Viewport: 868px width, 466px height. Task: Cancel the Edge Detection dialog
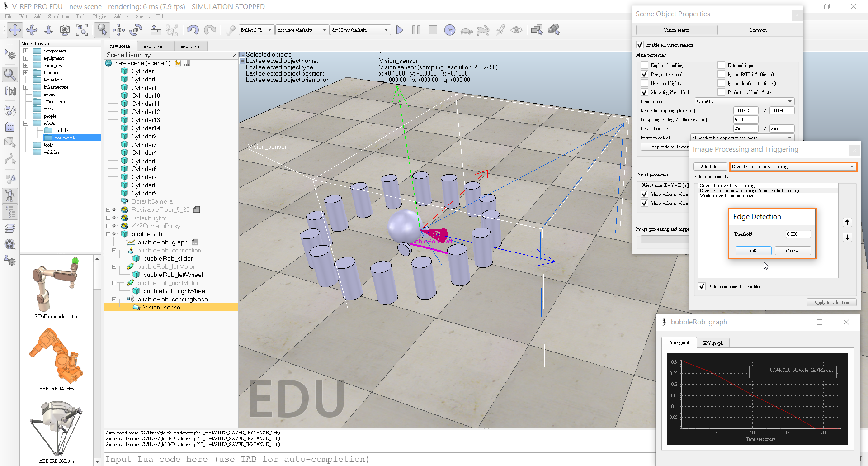pos(793,251)
